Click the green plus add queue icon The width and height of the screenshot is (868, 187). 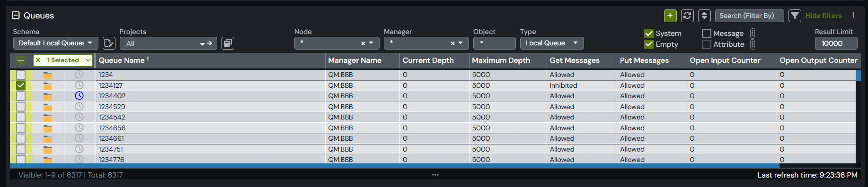(x=670, y=16)
